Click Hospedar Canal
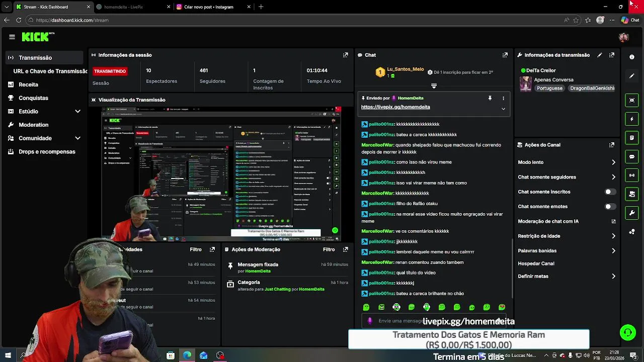This screenshot has width=644, height=362. click(536, 263)
